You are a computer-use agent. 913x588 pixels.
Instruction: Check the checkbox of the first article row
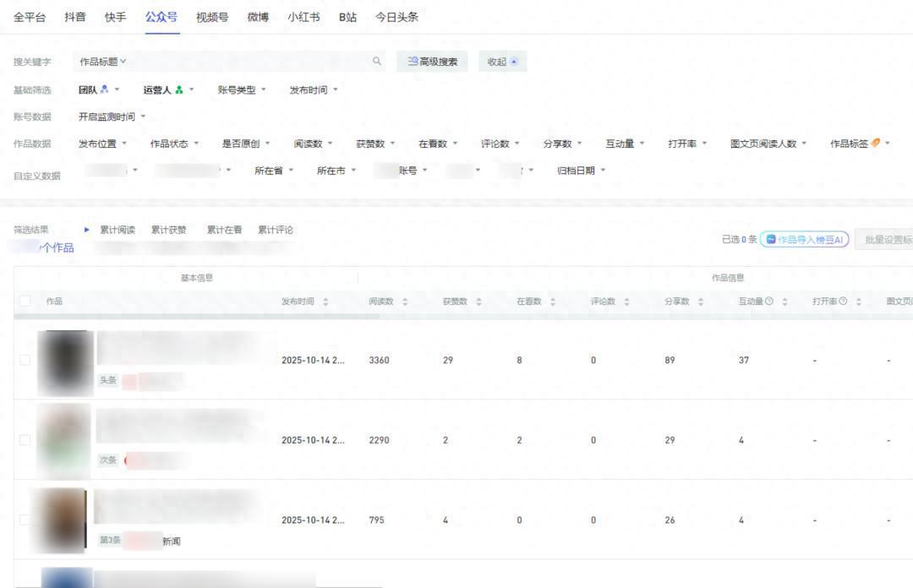25,360
